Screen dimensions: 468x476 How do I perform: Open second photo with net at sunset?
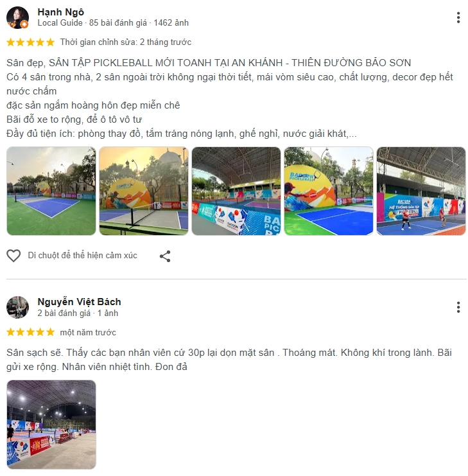(x=144, y=191)
